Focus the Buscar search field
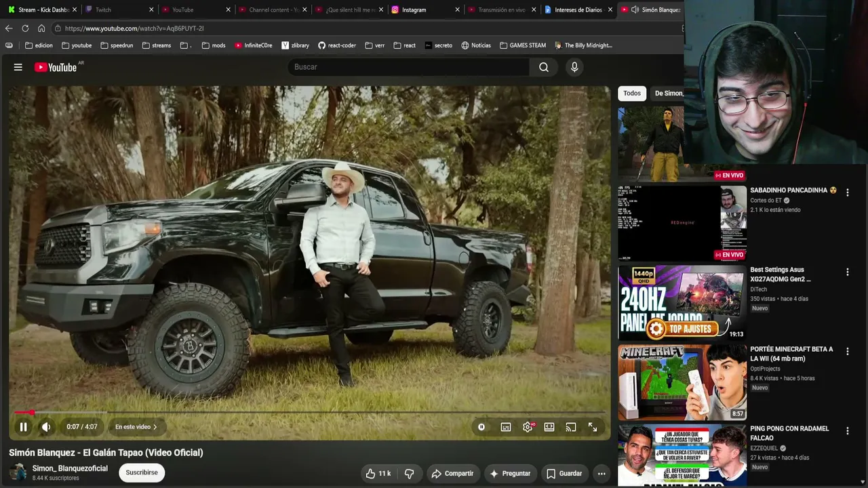Image resolution: width=868 pixels, height=488 pixels. (x=409, y=67)
